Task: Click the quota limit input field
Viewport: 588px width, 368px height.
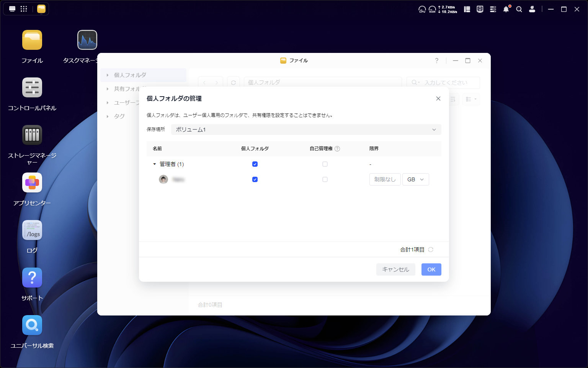Action: (385, 179)
